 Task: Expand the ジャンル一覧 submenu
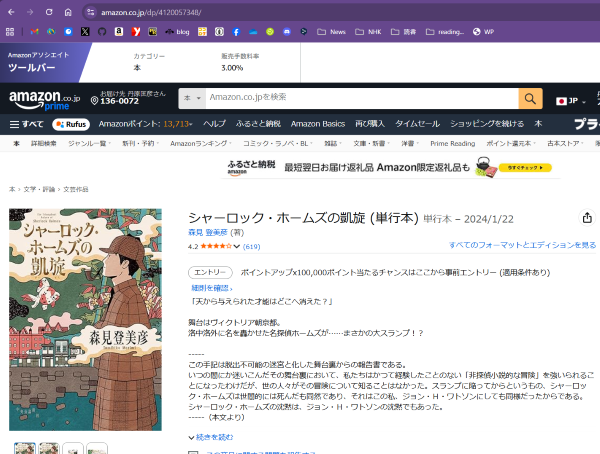90,144
